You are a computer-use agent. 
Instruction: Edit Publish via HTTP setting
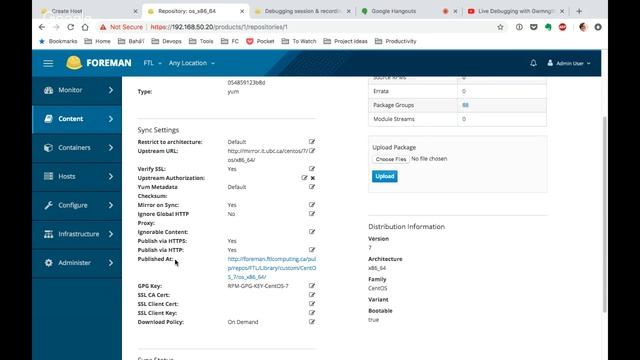(312, 249)
